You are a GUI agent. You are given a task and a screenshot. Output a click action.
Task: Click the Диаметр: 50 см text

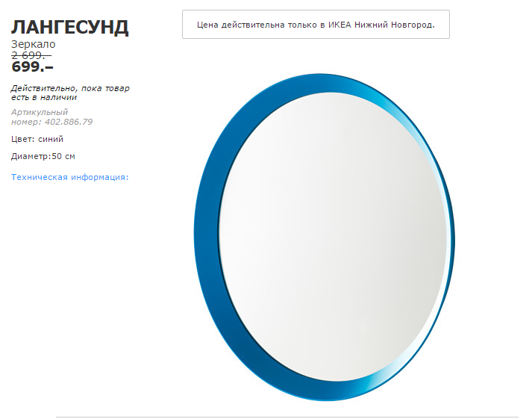coord(43,156)
